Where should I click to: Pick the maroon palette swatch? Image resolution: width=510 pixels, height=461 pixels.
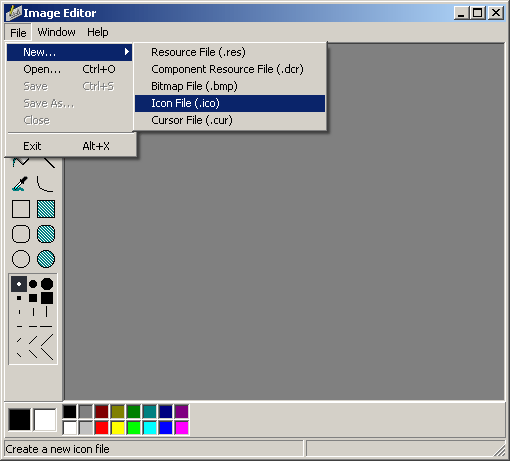click(x=102, y=412)
